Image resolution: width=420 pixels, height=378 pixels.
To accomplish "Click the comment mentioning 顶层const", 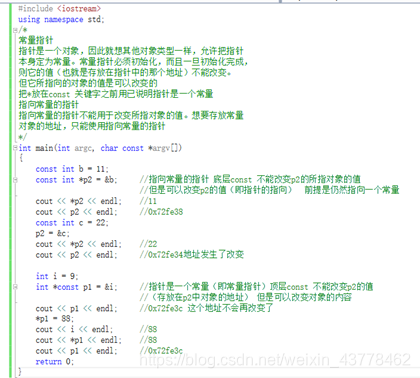I will point(256,286).
